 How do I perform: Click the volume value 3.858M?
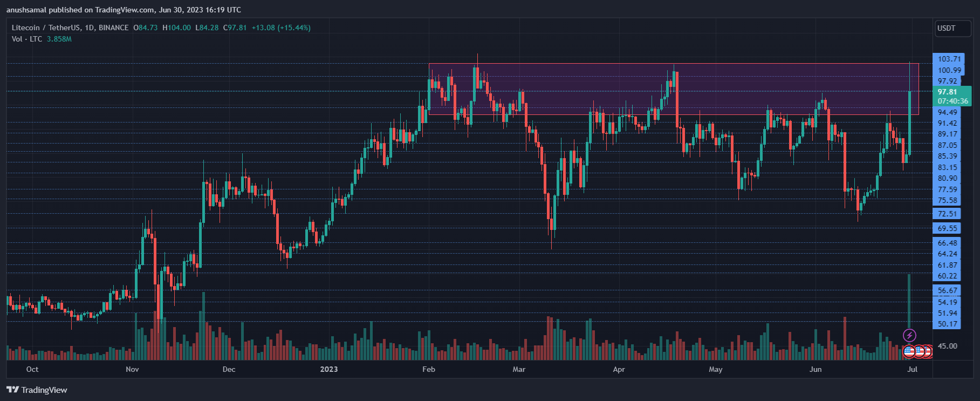coord(59,39)
